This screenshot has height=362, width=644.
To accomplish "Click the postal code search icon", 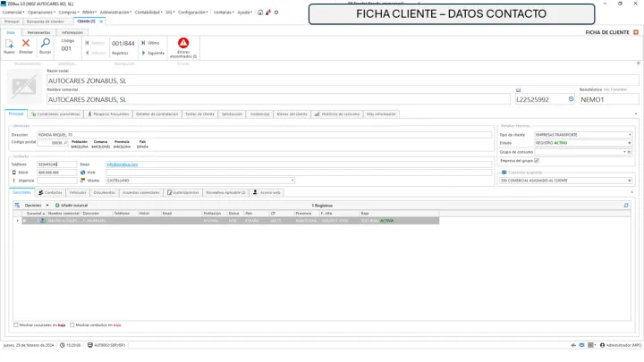I will click(66, 142).
